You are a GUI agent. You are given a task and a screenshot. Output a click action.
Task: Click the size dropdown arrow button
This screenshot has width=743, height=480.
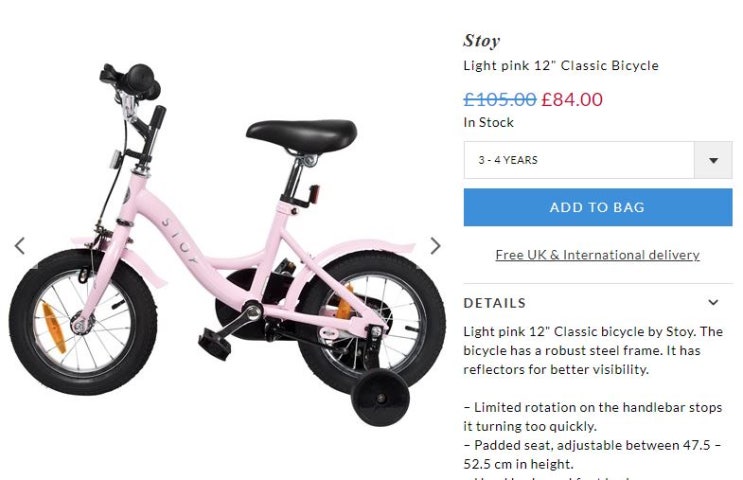pos(713,160)
